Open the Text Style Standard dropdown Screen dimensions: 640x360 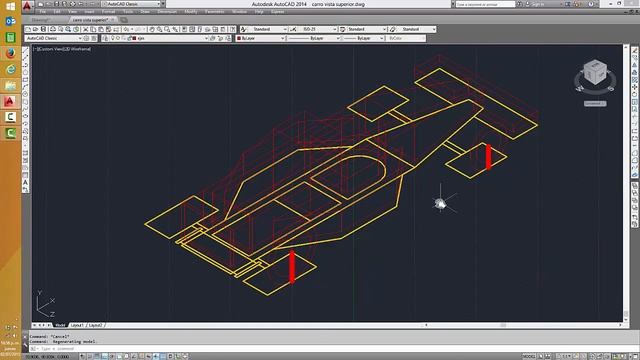268,29
